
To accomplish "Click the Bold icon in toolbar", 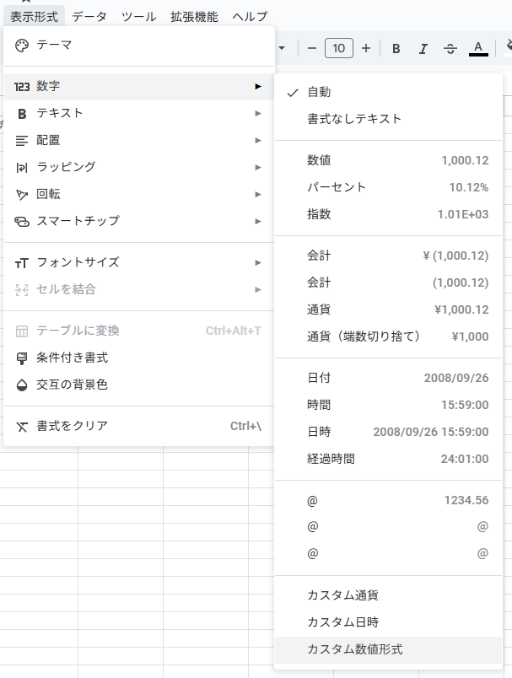I will click(396, 48).
